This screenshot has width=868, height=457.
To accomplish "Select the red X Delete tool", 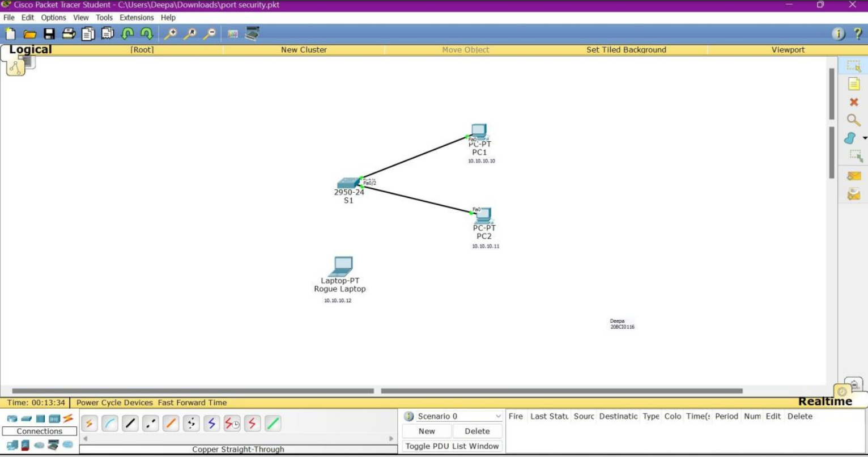I will [x=854, y=103].
